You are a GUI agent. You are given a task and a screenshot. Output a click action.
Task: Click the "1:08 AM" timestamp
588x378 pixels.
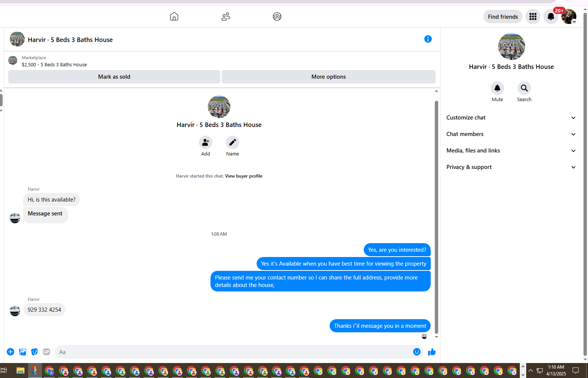click(219, 234)
